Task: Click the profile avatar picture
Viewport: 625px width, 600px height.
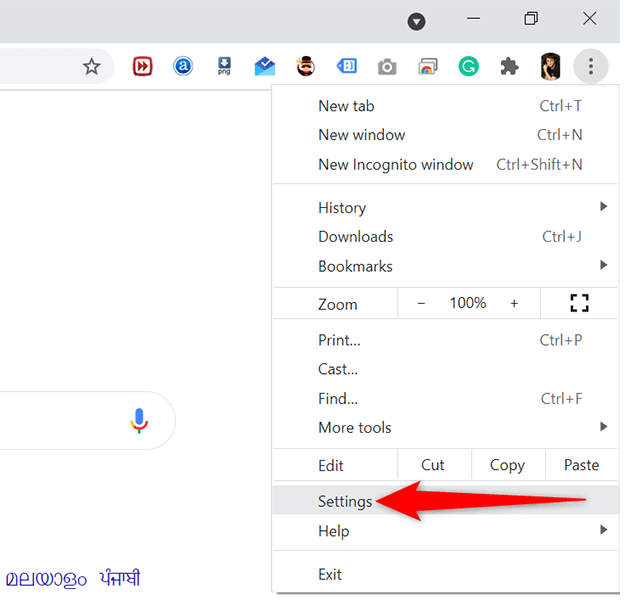Action: click(x=550, y=66)
